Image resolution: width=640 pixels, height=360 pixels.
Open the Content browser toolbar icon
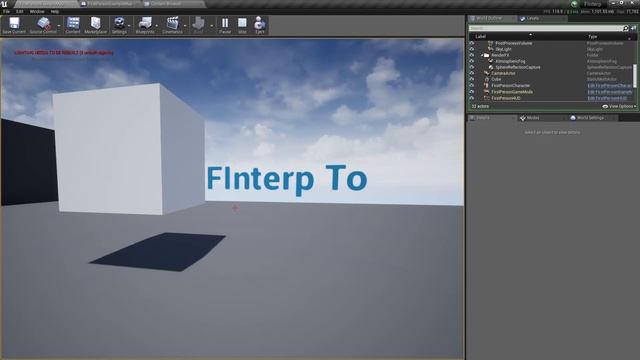(73, 23)
